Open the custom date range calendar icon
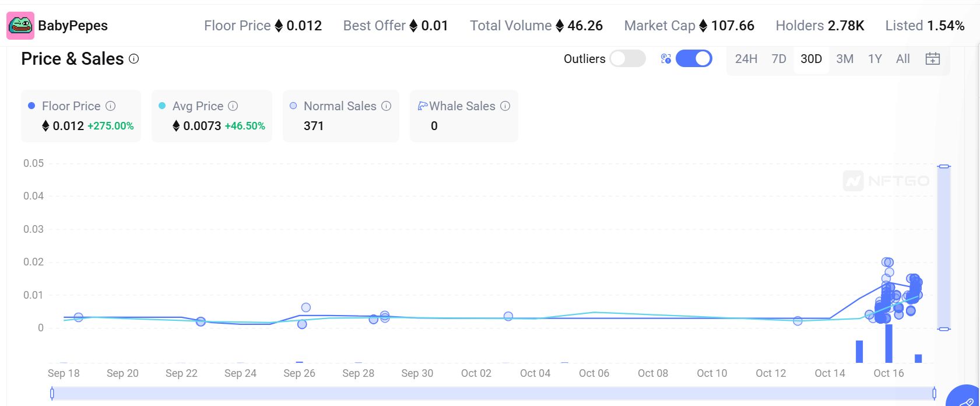This screenshot has width=980, height=406. (932, 59)
